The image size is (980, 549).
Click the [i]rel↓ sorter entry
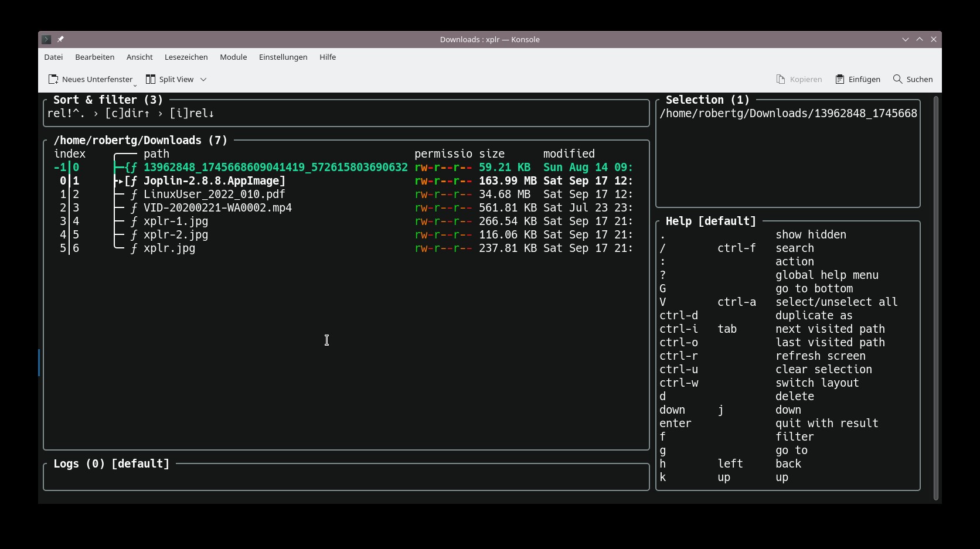point(192,113)
